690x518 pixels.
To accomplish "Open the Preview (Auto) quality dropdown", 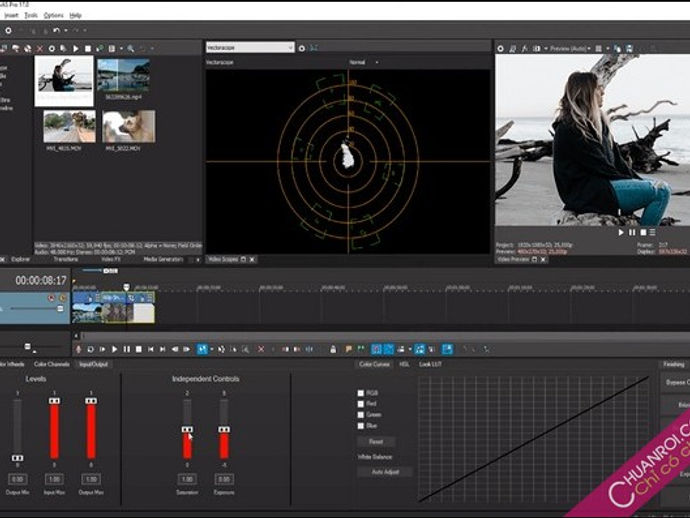I will click(x=570, y=48).
